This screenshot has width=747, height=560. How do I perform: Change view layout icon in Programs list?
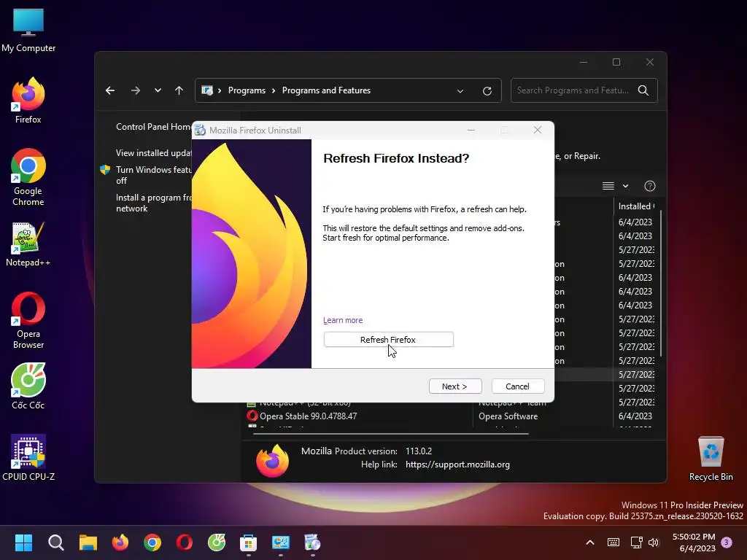point(608,186)
